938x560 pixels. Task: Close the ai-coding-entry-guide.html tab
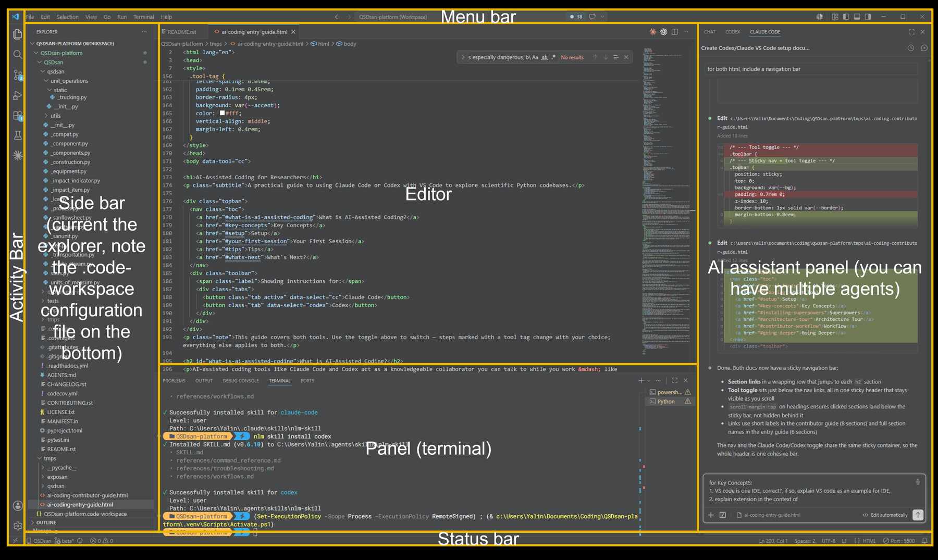point(293,32)
